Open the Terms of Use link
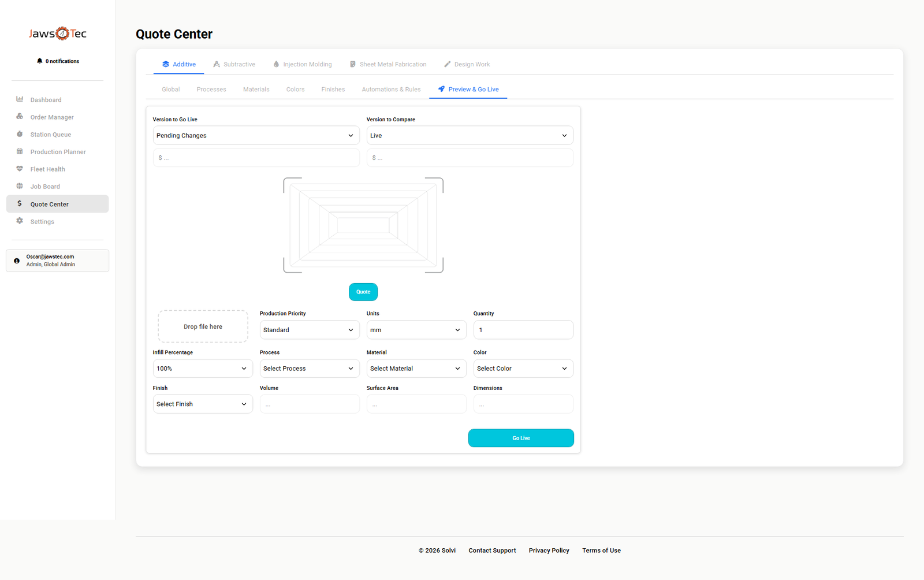The image size is (924, 580). (602, 551)
